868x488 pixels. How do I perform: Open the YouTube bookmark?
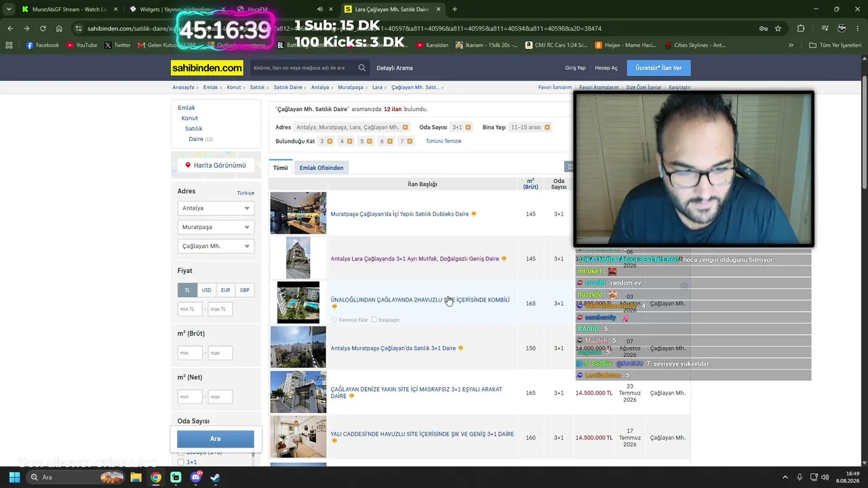tap(81, 45)
